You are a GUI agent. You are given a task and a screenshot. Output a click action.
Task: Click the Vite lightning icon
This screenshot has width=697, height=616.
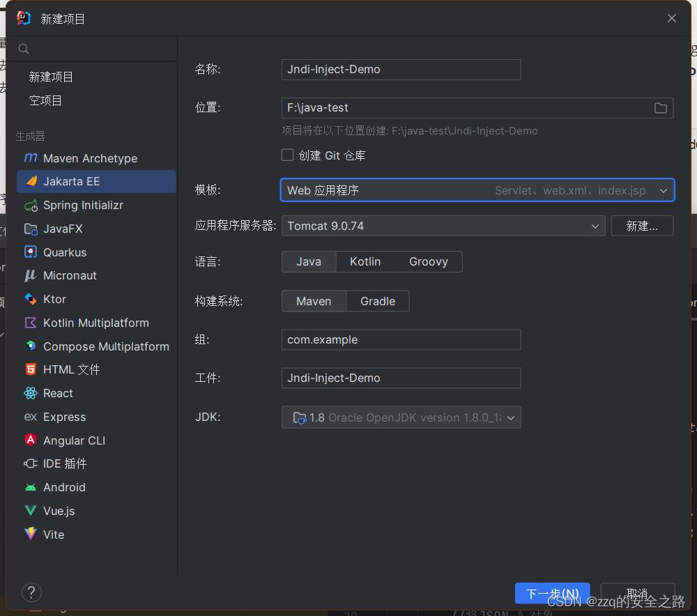tap(31, 534)
